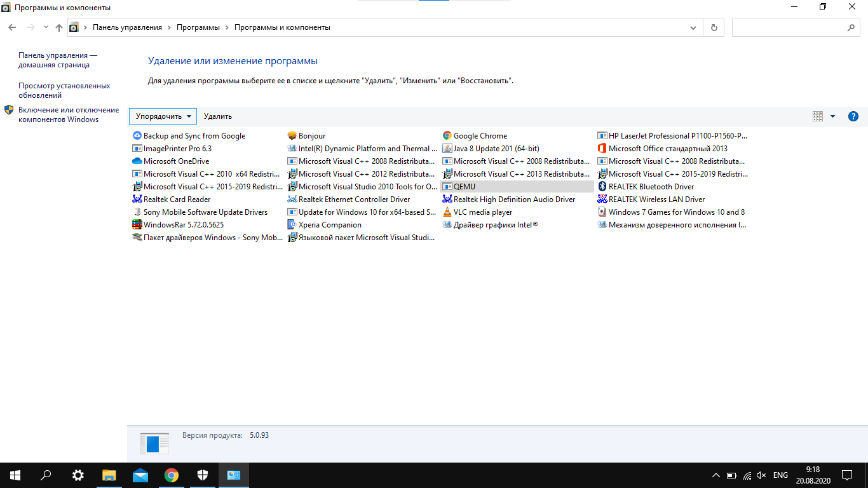Open taskbar search
This screenshot has height=488, width=868.
(46, 475)
